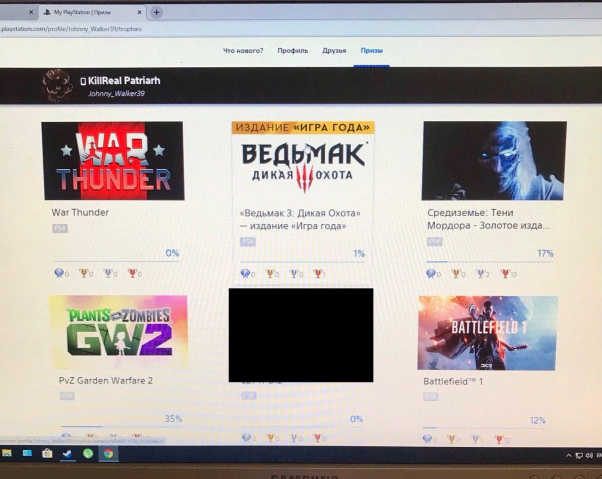Click the green phone app taskbar icon
This screenshot has height=479, width=602.
pos(88,454)
